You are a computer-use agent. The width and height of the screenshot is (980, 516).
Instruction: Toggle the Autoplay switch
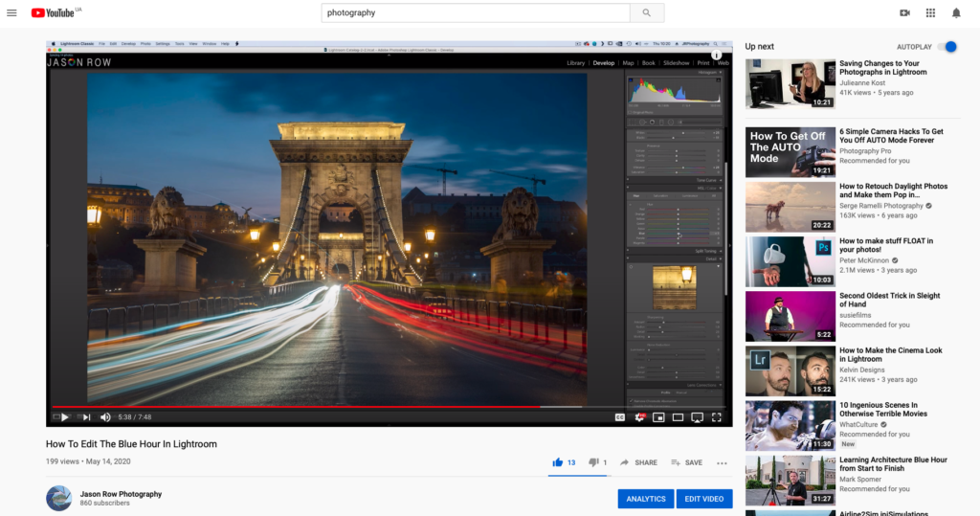pyautogui.click(x=949, y=47)
